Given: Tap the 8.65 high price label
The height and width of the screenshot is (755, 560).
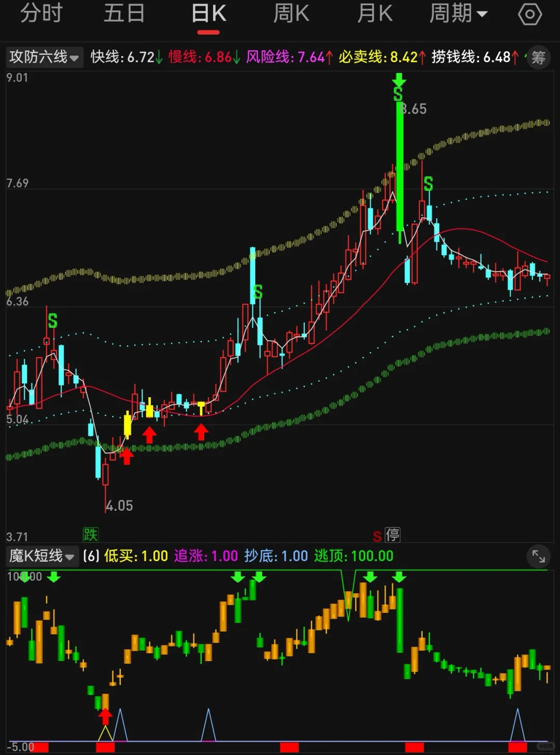Looking at the screenshot, I should [414, 109].
